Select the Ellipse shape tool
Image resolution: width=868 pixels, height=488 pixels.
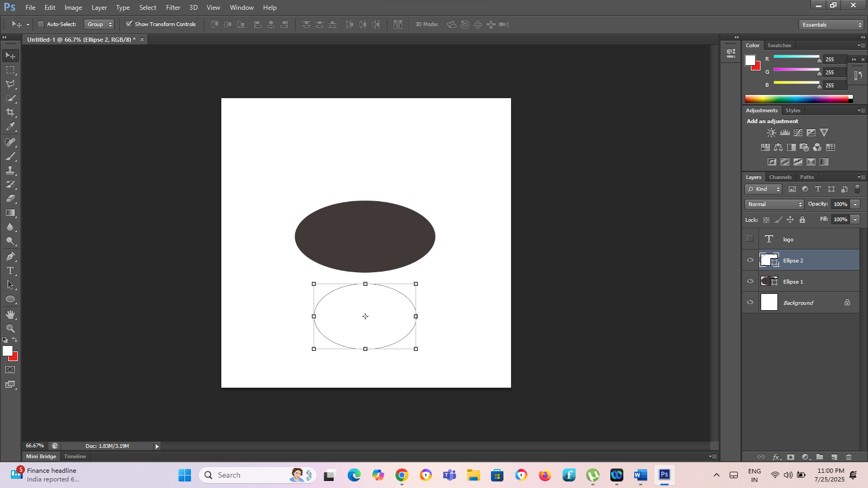10,299
